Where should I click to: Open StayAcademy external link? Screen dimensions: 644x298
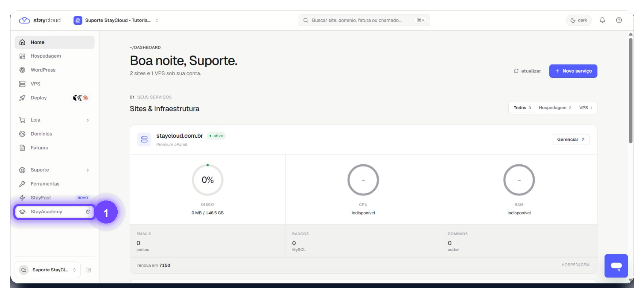54,212
